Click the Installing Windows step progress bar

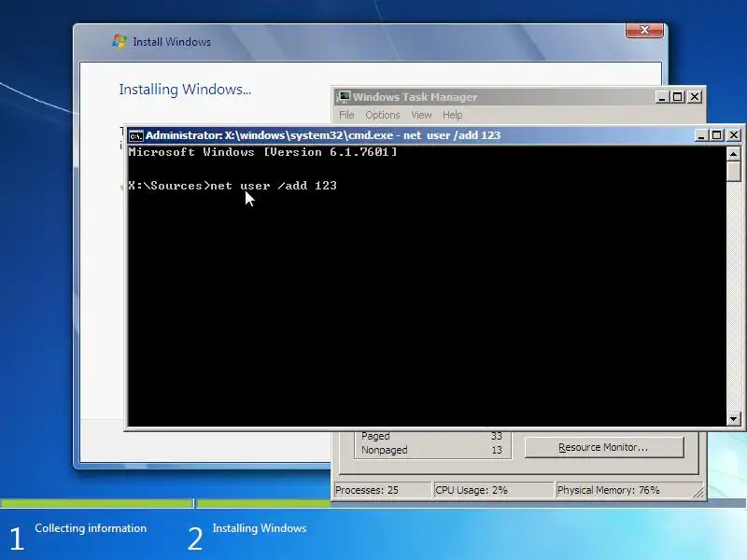264,503
